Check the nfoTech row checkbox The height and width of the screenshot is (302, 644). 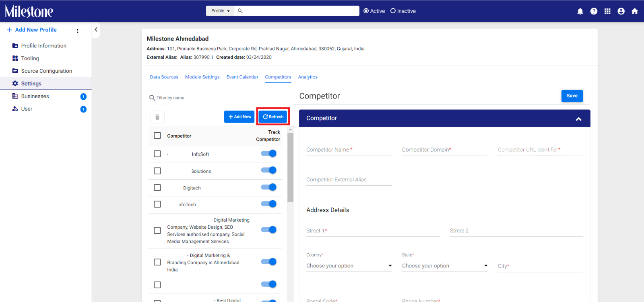[157, 204]
